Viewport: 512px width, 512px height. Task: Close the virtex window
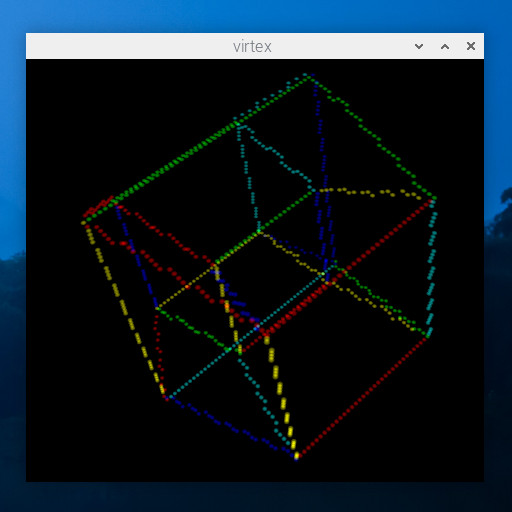click(471, 46)
